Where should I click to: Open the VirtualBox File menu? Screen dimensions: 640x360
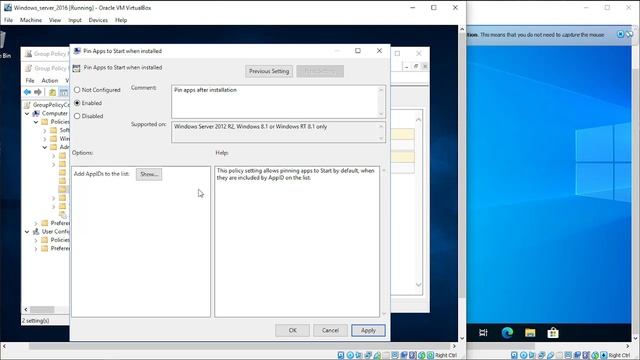click(x=8, y=20)
